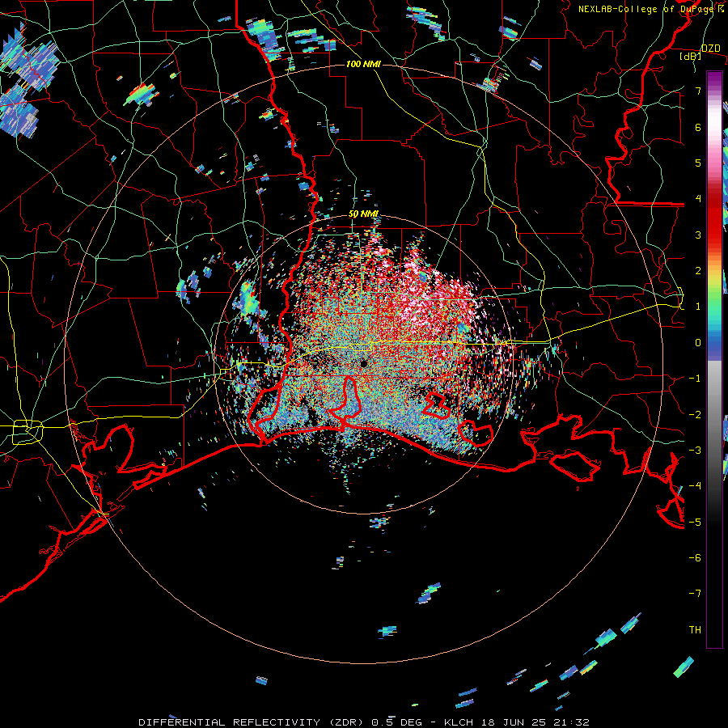The height and width of the screenshot is (728, 728).
Task: Click the "[dB]" unit label
Action: click(x=691, y=57)
